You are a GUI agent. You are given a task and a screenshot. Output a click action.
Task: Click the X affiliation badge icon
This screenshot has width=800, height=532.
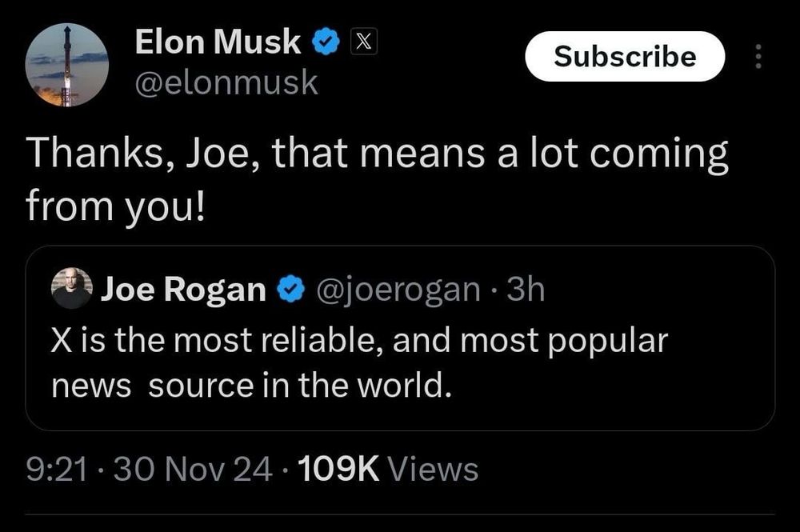tap(361, 43)
